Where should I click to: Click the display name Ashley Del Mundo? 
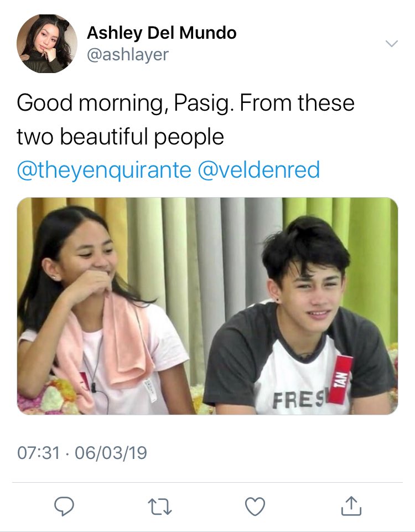tap(162, 33)
